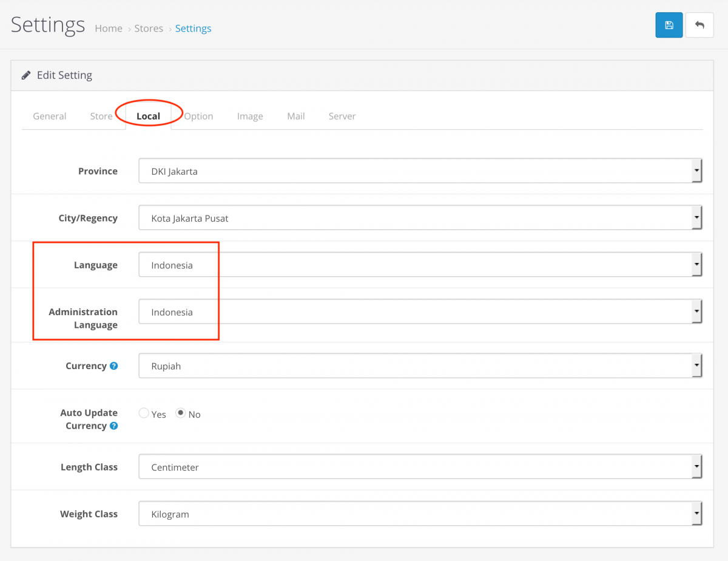Click the help icon beside Auto Update Currency
Viewport: 728px width, 561px height.
[113, 426]
